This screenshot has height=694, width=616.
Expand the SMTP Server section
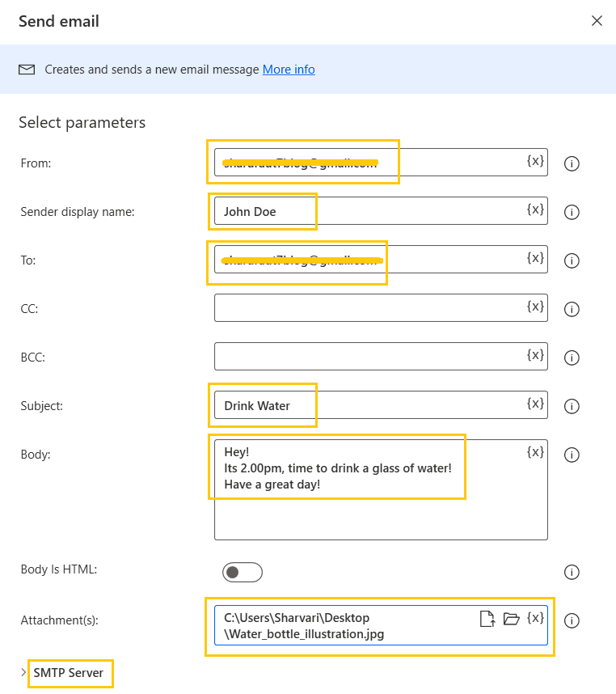pyautogui.click(x=70, y=673)
